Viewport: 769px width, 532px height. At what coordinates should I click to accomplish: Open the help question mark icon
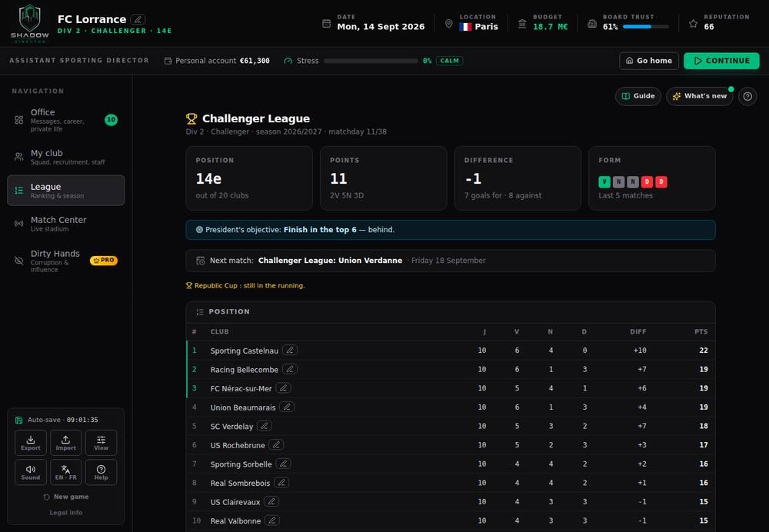click(747, 96)
